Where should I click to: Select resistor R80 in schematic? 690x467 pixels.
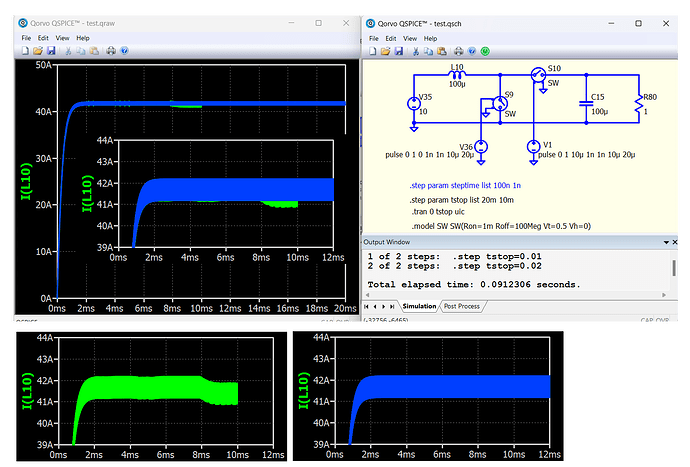pyautogui.click(x=638, y=104)
